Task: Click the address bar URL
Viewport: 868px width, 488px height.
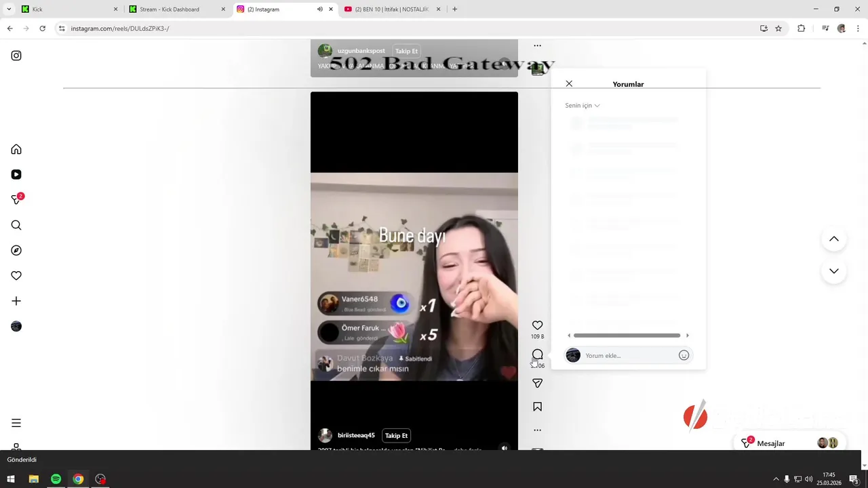Action: pos(120,28)
